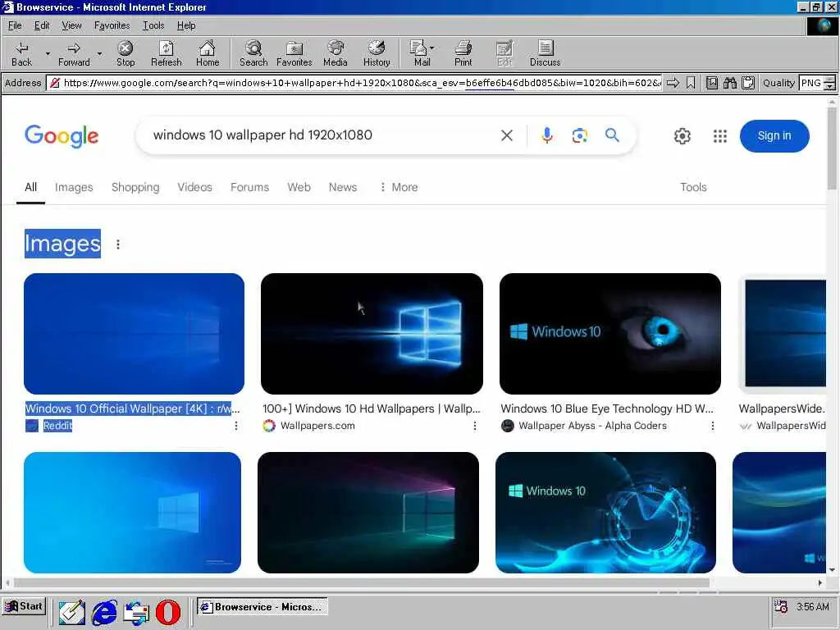This screenshot has height=630, width=840.
Task: Open the Google apps grid
Action: 720,136
